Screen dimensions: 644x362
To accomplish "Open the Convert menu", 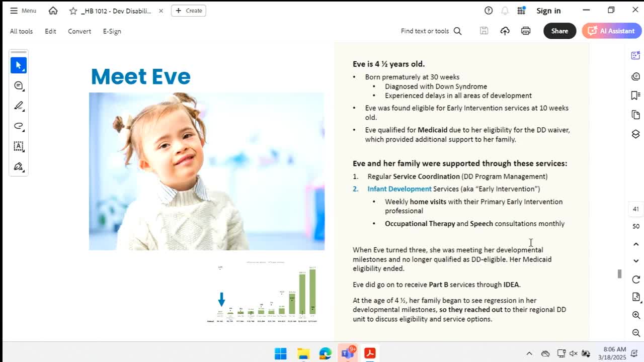I will pyautogui.click(x=79, y=31).
